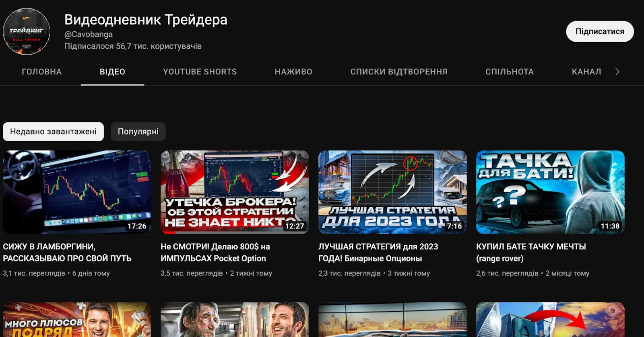Click 2,3 тис. переглядів • 3 тижні тому
644x337 pixels.
pyautogui.click(x=374, y=273)
